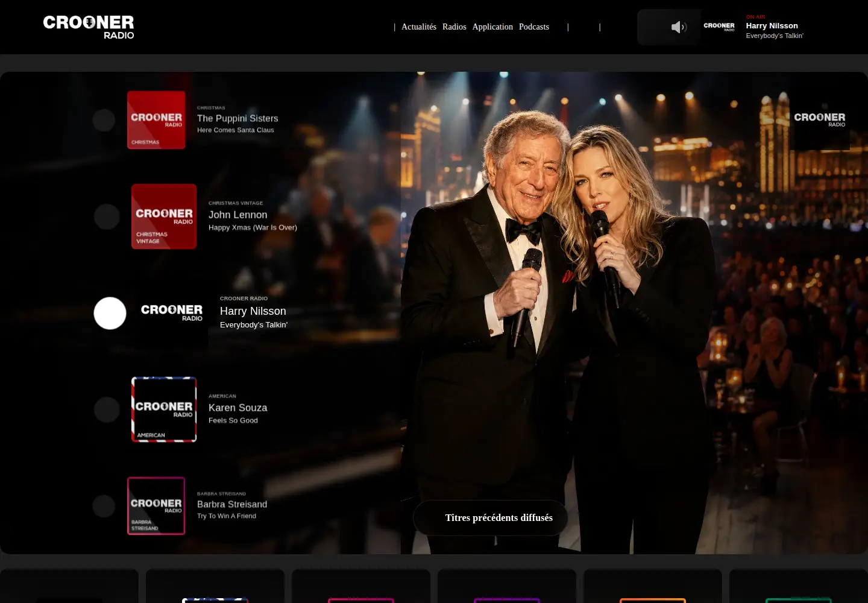Open the Actualités menu item
The image size is (868, 603).
(x=419, y=27)
